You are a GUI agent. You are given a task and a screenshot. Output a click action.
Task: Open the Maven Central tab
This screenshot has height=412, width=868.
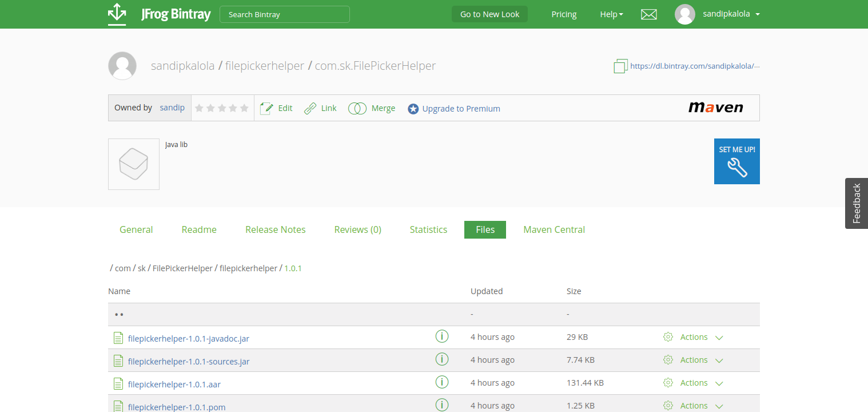554,229
